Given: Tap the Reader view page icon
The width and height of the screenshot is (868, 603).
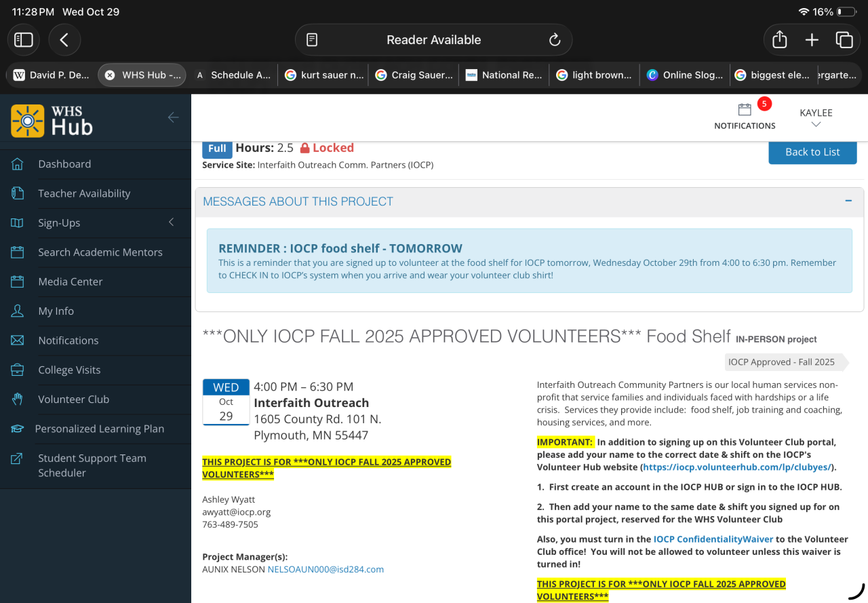Looking at the screenshot, I should point(312,40).
